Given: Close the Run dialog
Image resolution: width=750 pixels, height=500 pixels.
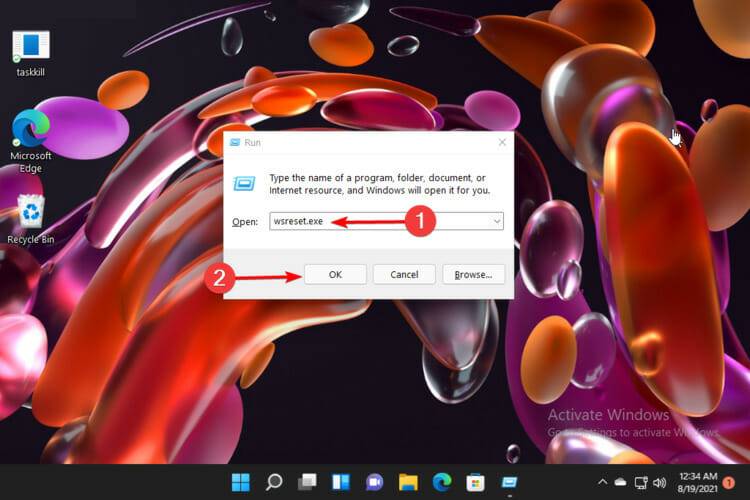Looking at the screenshot, I should [502, 142].
